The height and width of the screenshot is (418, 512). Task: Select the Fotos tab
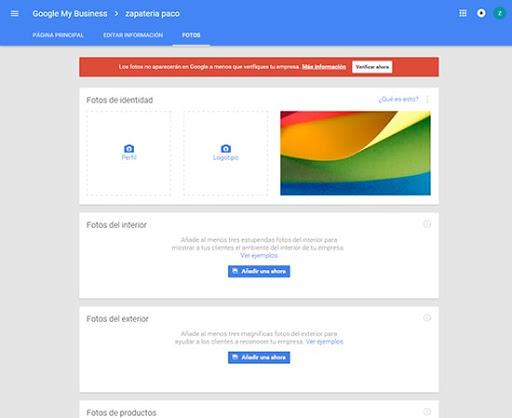[191, 35]
